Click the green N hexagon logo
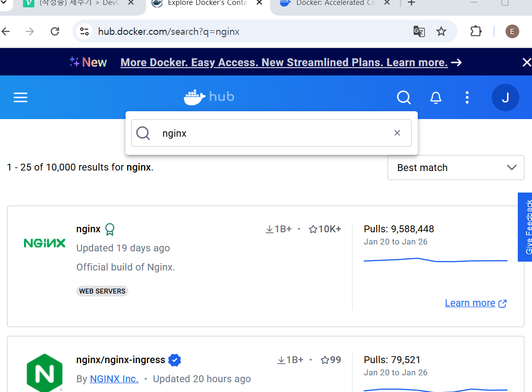532x392 pixels. (x=45, y=373)
